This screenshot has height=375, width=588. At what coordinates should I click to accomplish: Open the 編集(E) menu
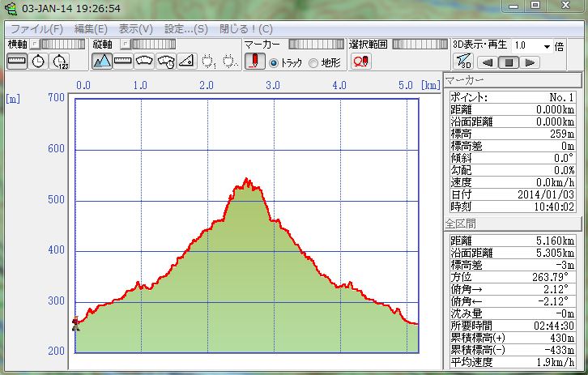click(x=91, y=29)
